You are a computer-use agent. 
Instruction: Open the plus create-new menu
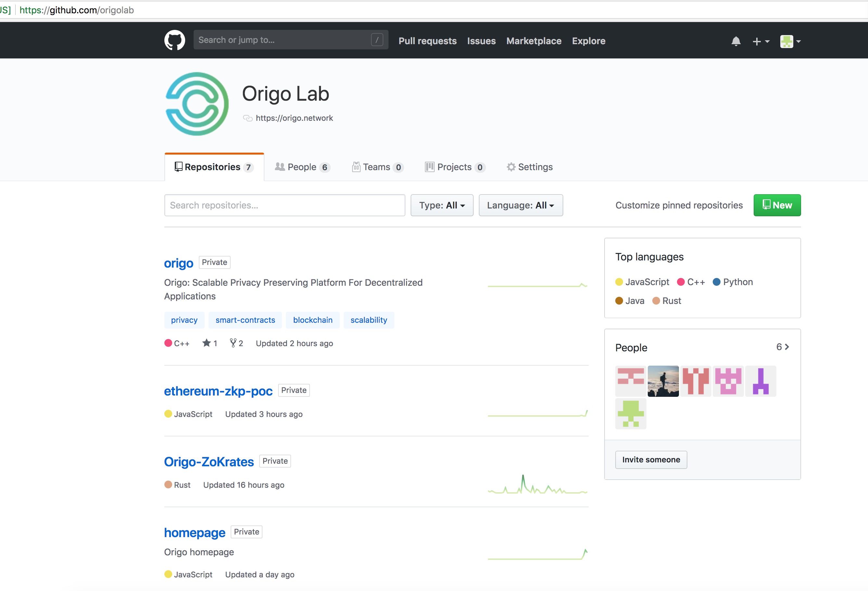tap(760, 41)
